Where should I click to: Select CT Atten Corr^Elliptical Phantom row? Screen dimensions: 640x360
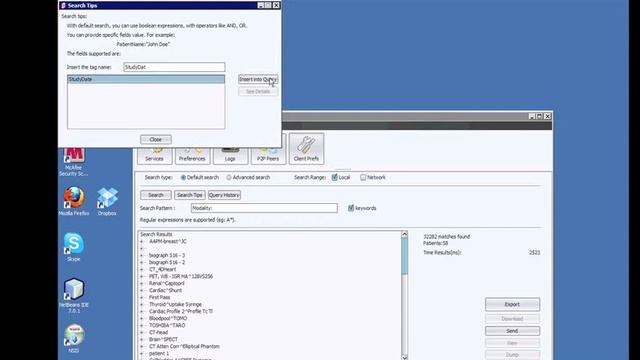tap(184, 347)
